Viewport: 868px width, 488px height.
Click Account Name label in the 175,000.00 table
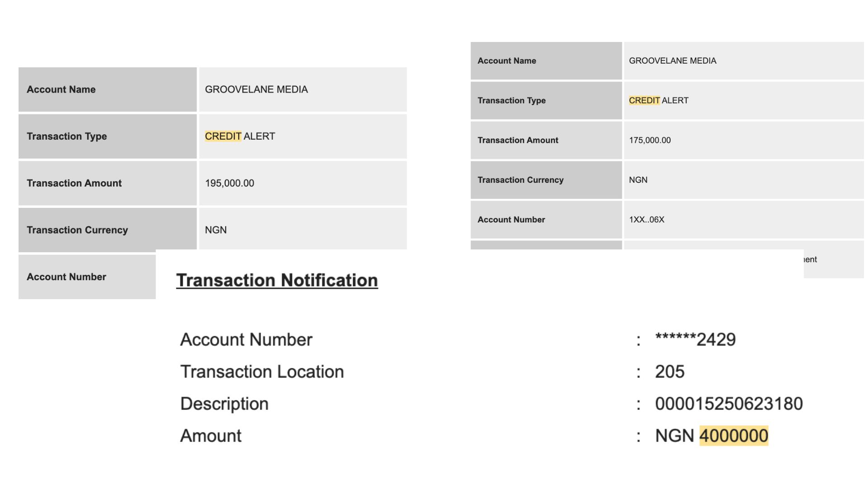pyautogui.click(x=507, y=61)
